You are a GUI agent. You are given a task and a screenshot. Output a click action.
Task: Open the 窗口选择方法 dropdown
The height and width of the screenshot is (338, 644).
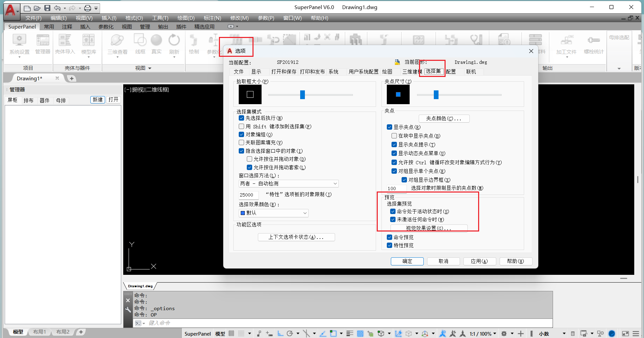click(288, 183)
